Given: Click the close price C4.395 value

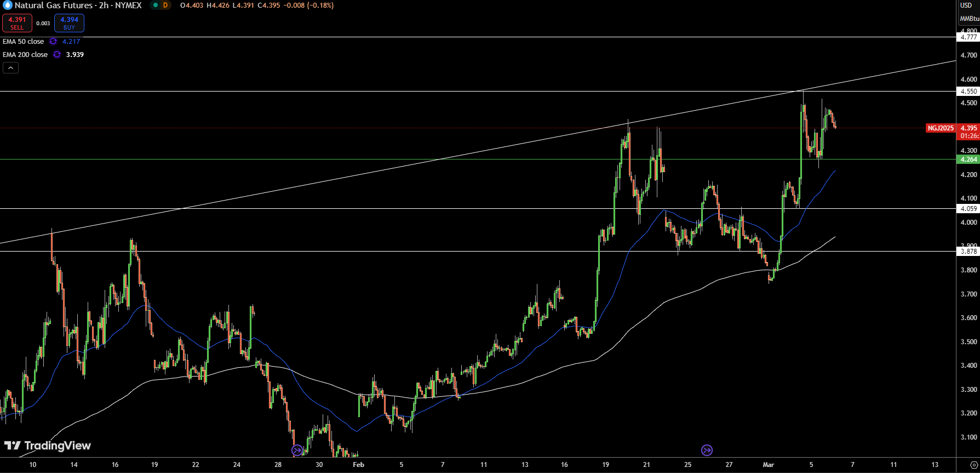Looking at the screenshot, I should pos(269,5).
